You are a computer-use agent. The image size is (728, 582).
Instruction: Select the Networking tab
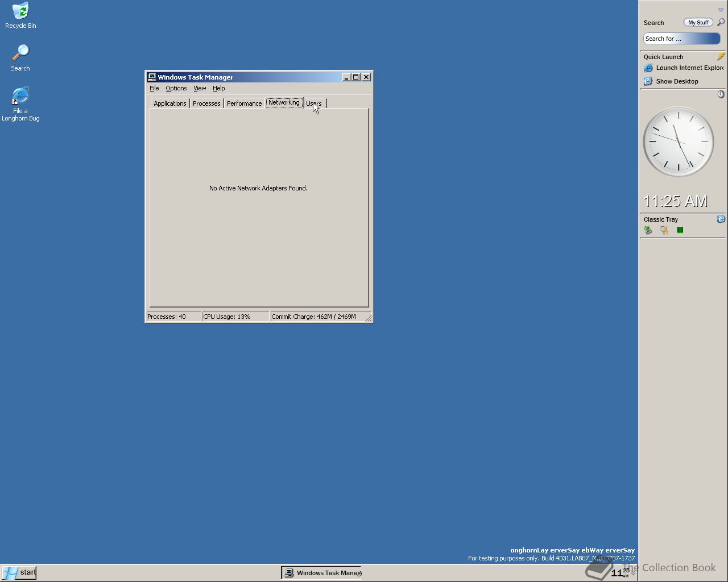284,102
